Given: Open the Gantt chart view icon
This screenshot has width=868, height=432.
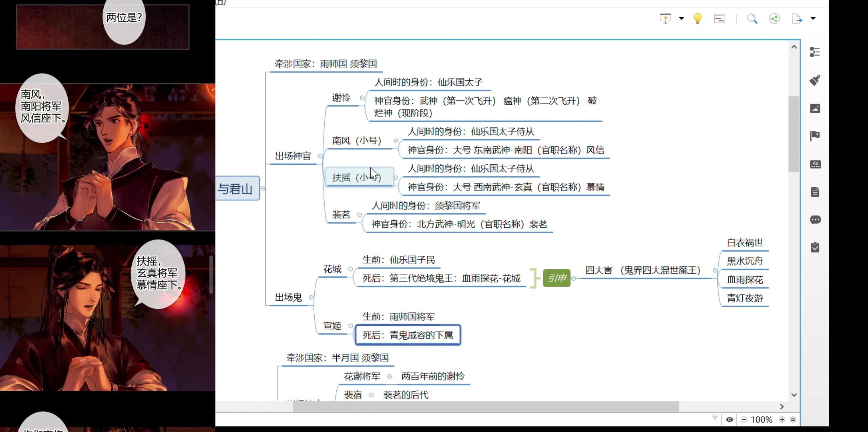Looking at the screenshot, I should pos(719,18).
